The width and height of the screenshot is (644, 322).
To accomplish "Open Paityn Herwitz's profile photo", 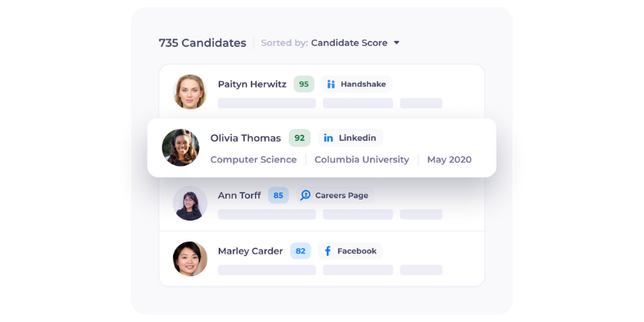I will pos(190,92).
